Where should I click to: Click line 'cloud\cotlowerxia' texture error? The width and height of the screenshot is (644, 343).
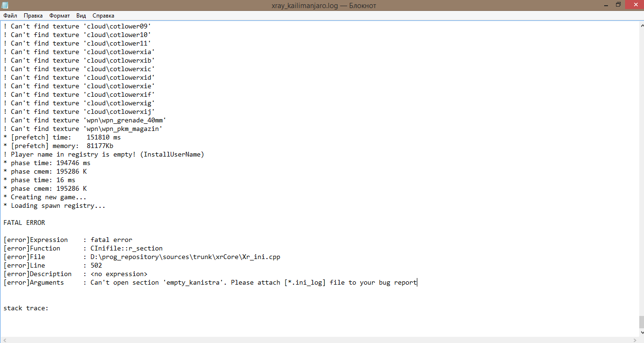pos(79,52)
